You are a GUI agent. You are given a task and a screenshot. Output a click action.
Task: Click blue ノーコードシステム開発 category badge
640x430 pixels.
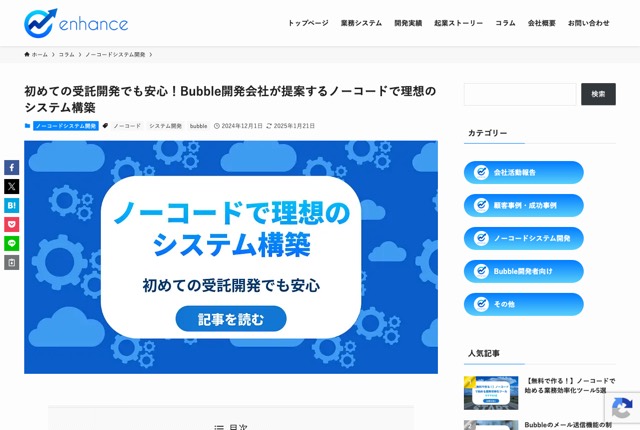pos(66,126)
